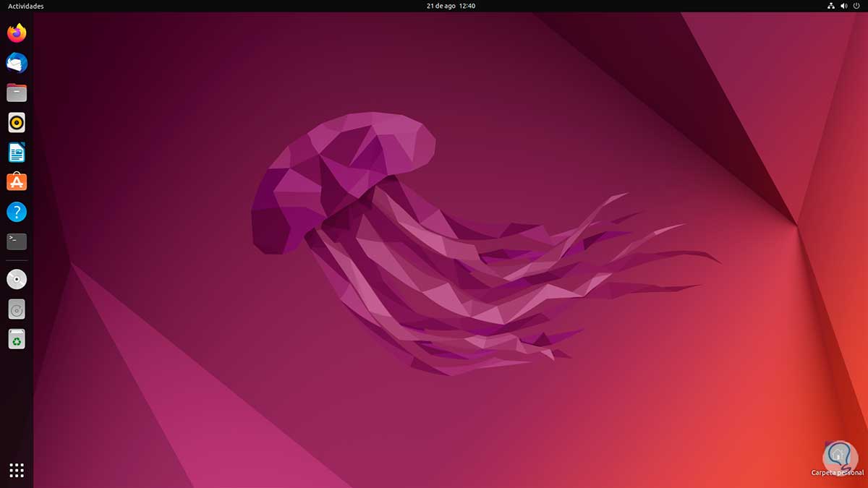Viewport: 868px width, 488px height.
Task: Open Firefox from the dock
Action: [x=17, y=33]
